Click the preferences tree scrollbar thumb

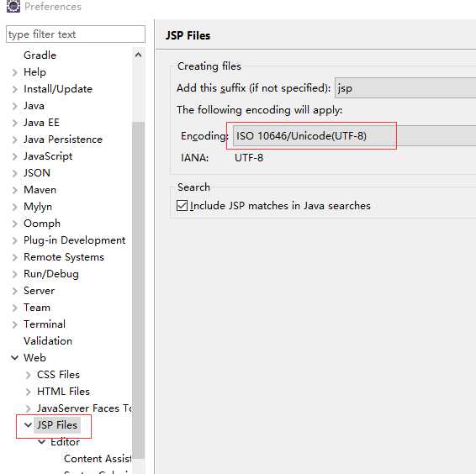(138, 290)
